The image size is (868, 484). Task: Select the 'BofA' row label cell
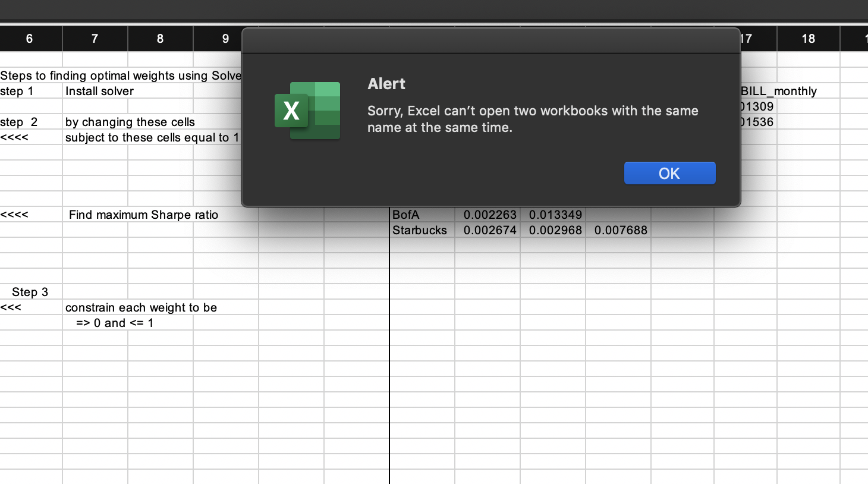[x=422, y=215]
